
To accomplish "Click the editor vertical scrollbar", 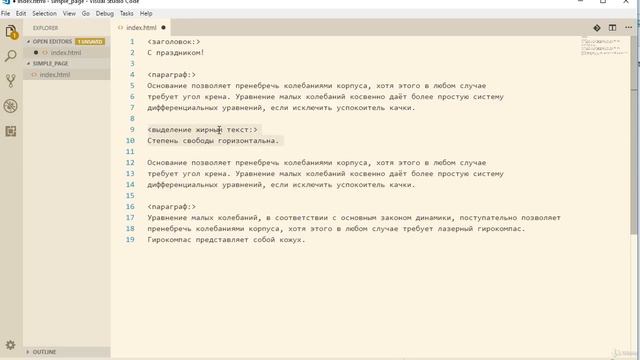I will click(x=634, y=135).
